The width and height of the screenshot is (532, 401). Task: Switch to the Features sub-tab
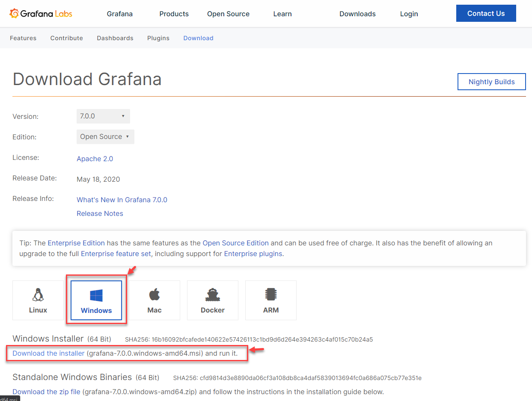(x=23, y=38)
